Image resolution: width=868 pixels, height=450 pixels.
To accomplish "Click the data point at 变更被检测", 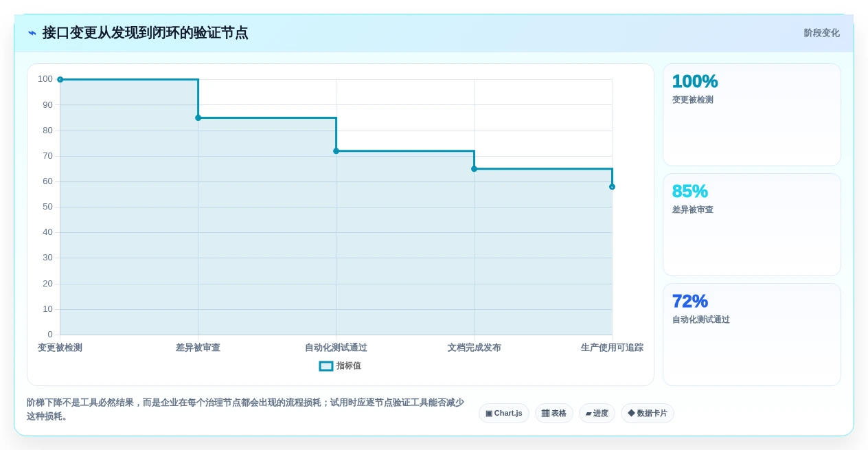I will (x=60, y=80).
